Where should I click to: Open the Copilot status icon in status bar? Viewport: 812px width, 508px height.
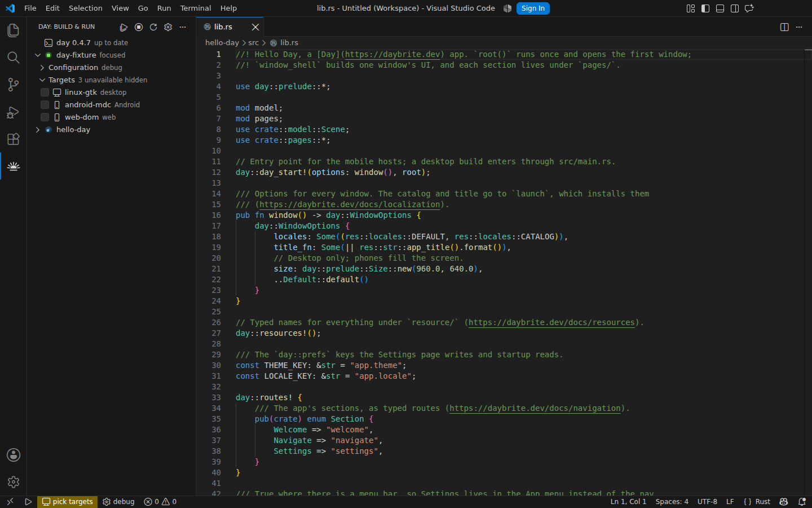[784, 502]
